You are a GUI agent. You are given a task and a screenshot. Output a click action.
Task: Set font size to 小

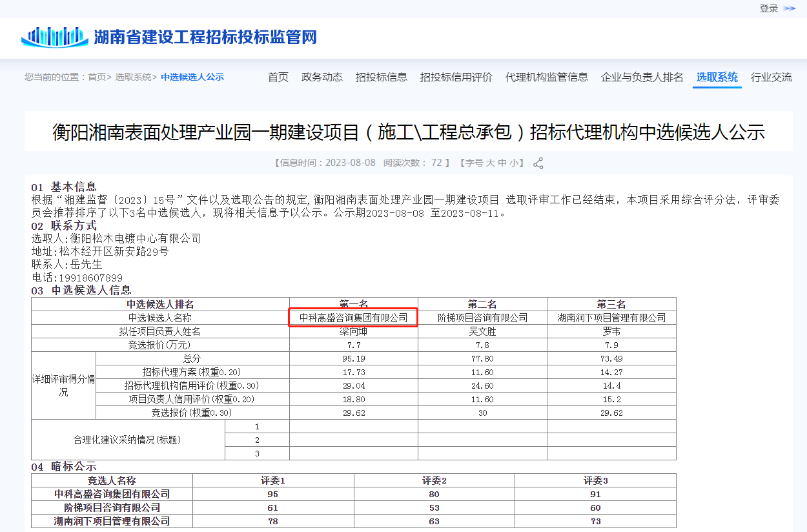point(513,163)
